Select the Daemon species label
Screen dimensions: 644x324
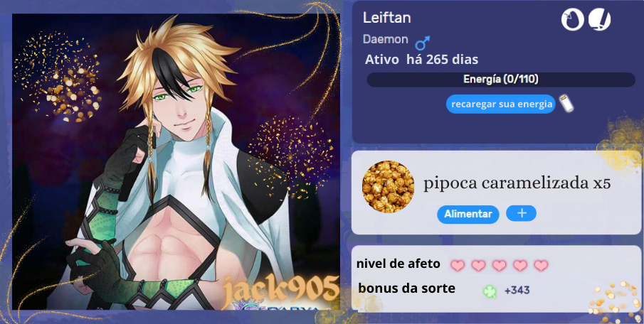(386, 39)
